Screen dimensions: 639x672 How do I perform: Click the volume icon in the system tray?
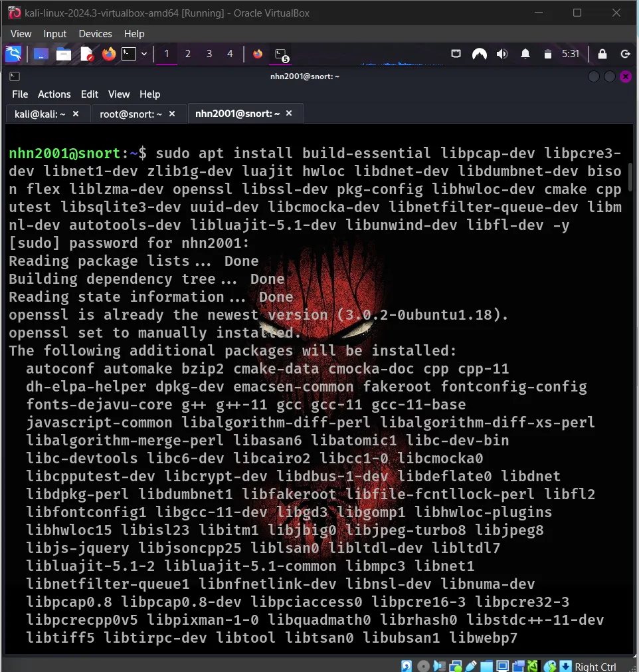click(x=502, y=55)
